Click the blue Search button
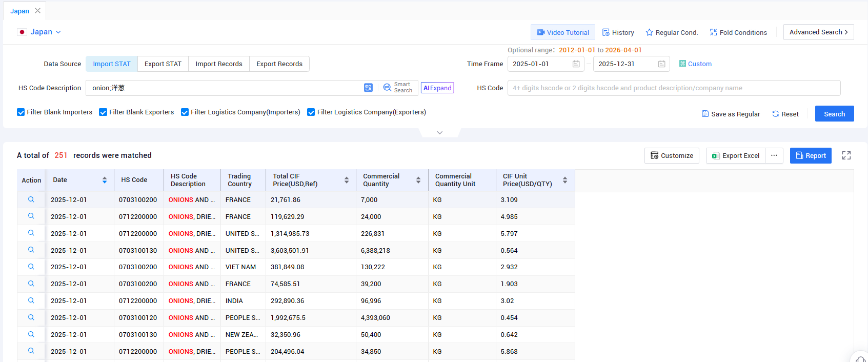Screen dimensions: 868x362 (834, 114)
